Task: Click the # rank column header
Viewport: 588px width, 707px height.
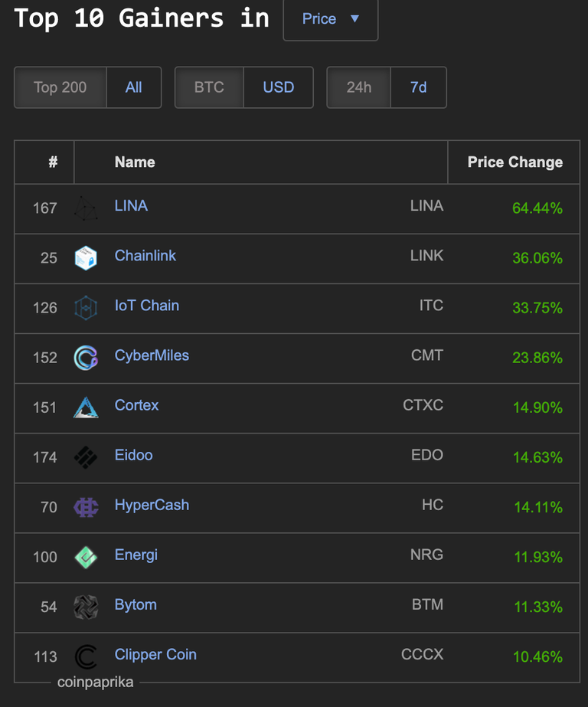Action: tap(53, 162)
